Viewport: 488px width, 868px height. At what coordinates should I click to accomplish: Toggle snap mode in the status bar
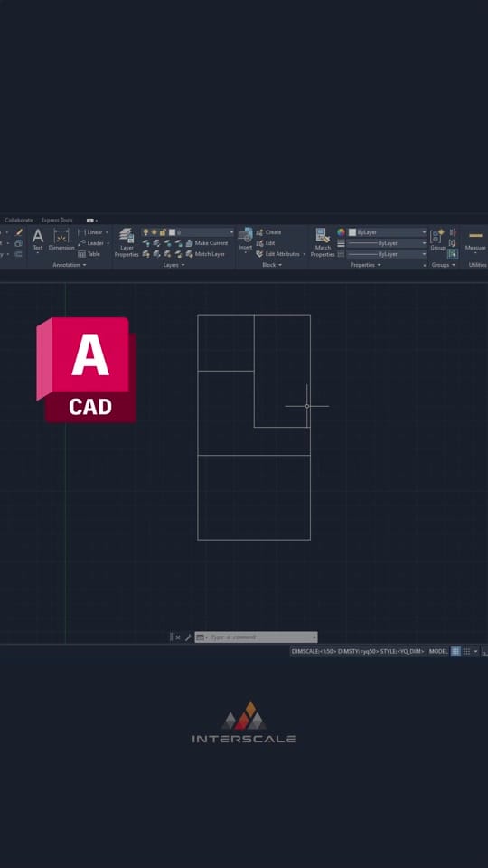click(466, 652)
